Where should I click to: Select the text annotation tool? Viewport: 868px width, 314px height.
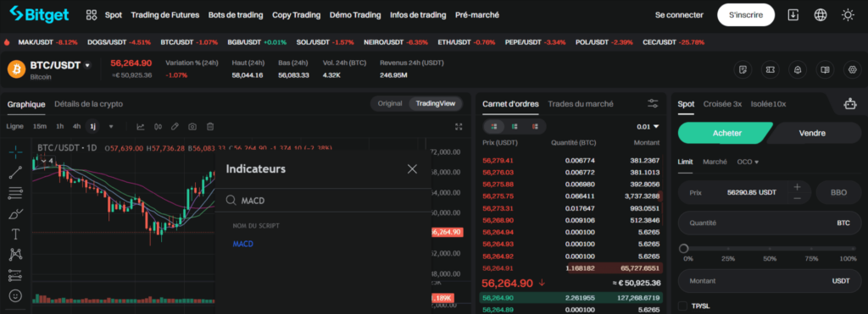point(15,234)
